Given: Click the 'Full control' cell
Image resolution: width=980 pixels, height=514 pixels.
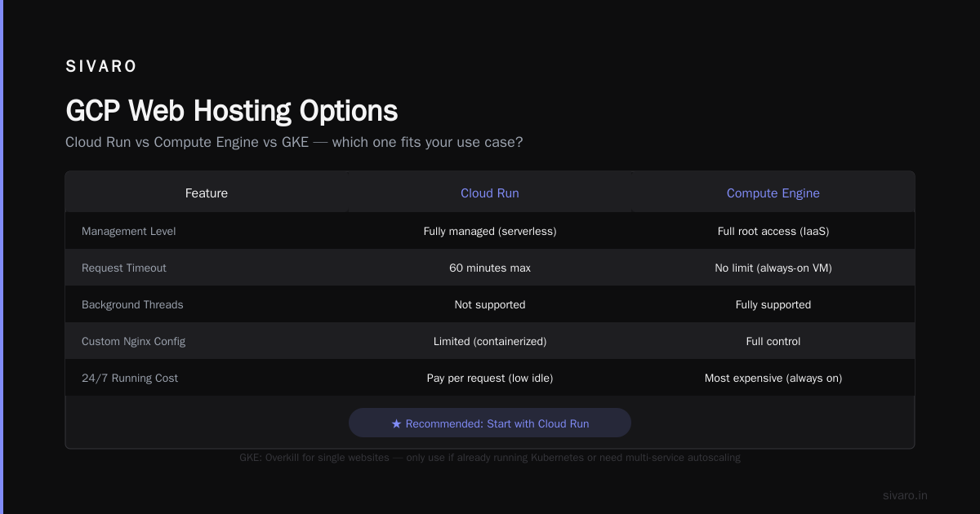Looking at the screenshot, I should tap(773, 341).
